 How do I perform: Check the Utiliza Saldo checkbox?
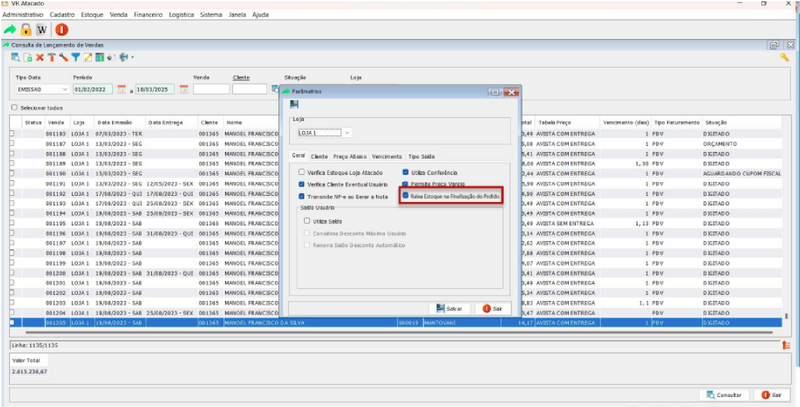306,221
